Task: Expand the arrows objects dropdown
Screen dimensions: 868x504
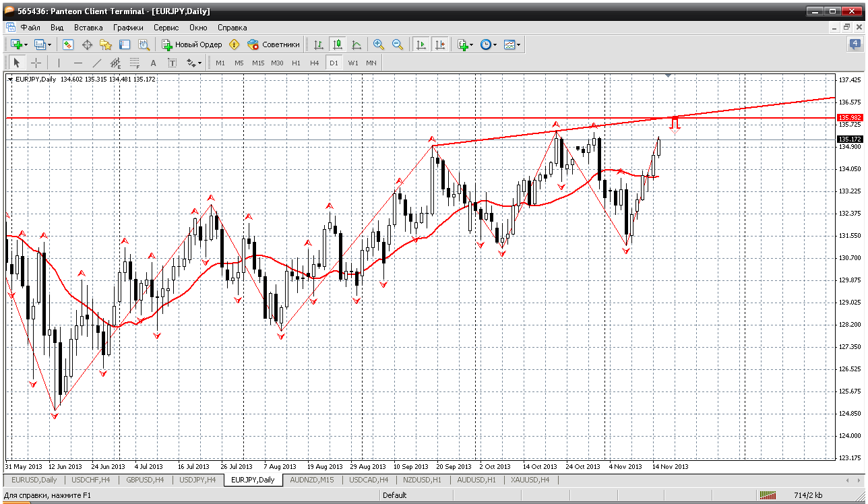Action: (194, 63)
